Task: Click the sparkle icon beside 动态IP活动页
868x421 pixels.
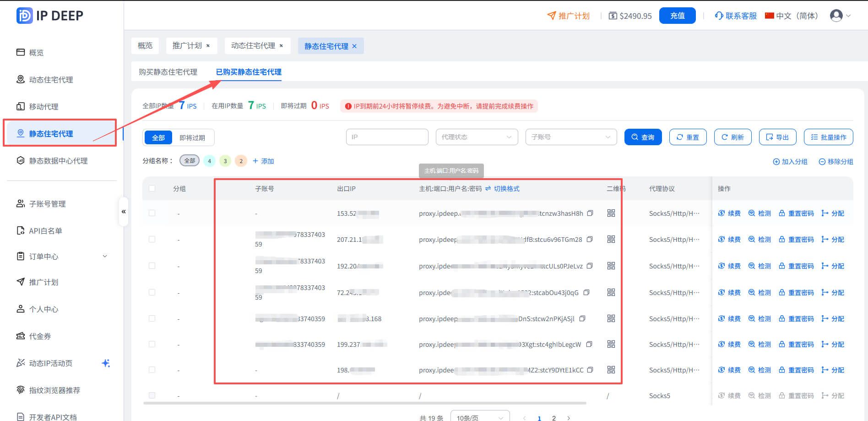Action: point(106,363)
